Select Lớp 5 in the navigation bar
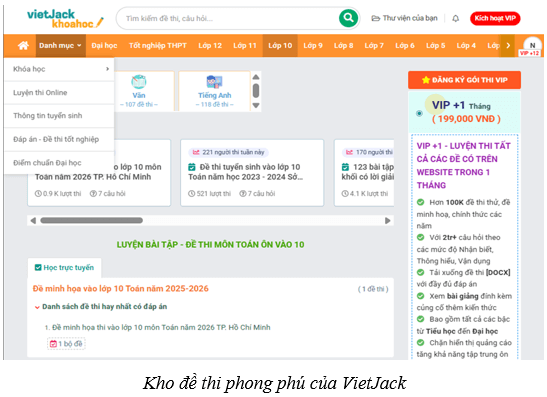547x397 pixels. [435, 45]
